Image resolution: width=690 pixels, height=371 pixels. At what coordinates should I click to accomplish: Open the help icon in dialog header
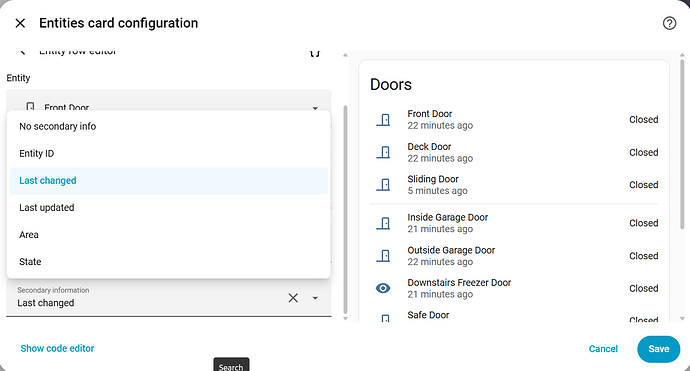[669, 23]
